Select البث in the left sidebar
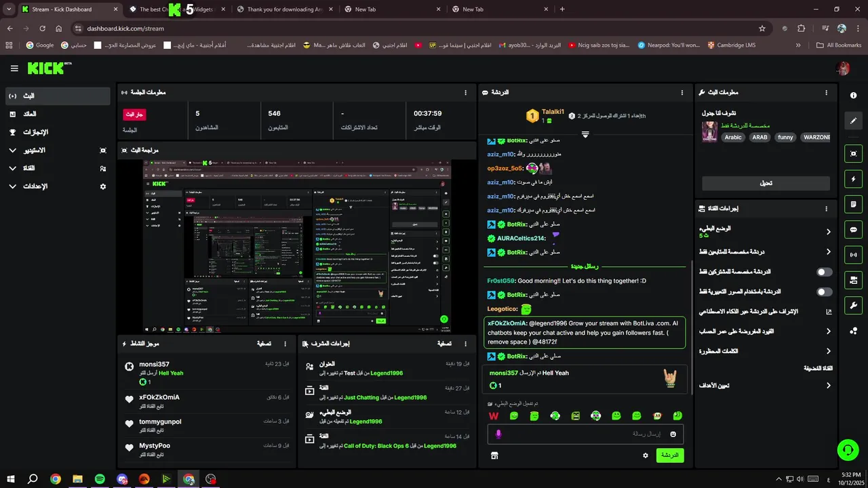The height and width of the screenshot is (488, 868). point(57,96)
